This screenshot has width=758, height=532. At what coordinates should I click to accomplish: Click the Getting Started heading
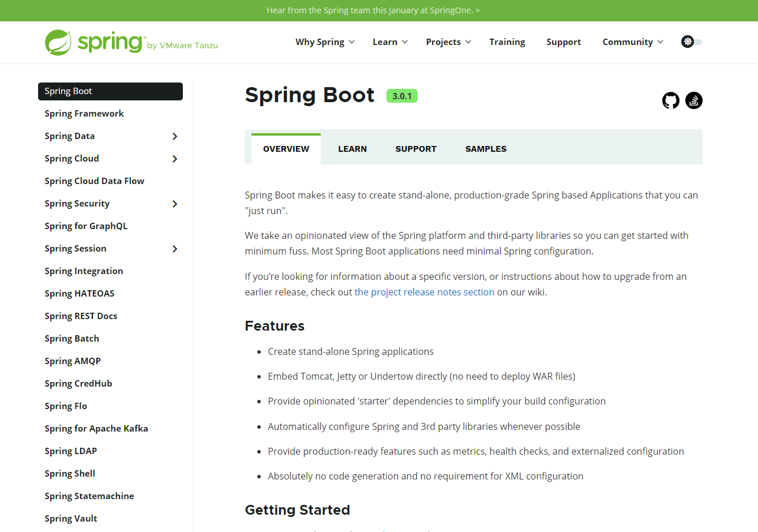click(x=297, y=510)
